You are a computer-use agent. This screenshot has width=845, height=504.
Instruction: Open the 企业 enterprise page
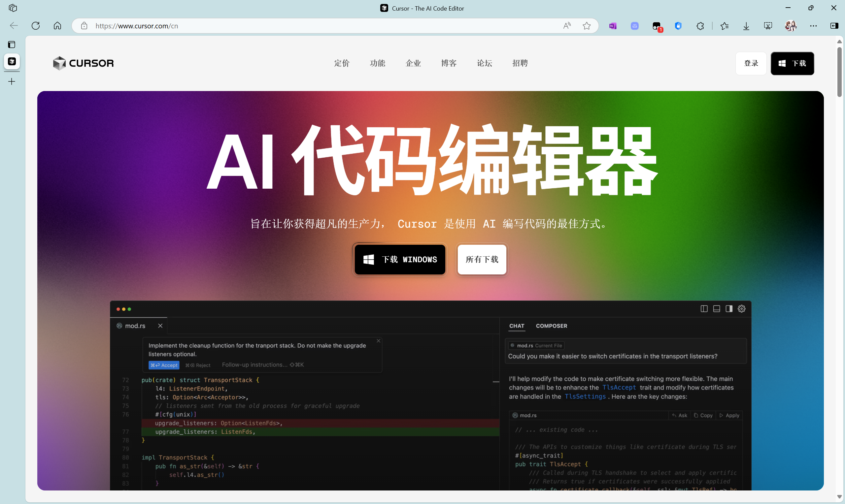pyautogui.click(x=413, y=63)
